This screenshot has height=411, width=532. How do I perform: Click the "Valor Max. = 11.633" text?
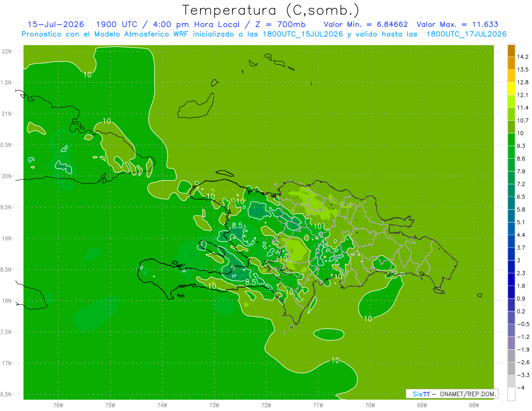coord(458,24)
